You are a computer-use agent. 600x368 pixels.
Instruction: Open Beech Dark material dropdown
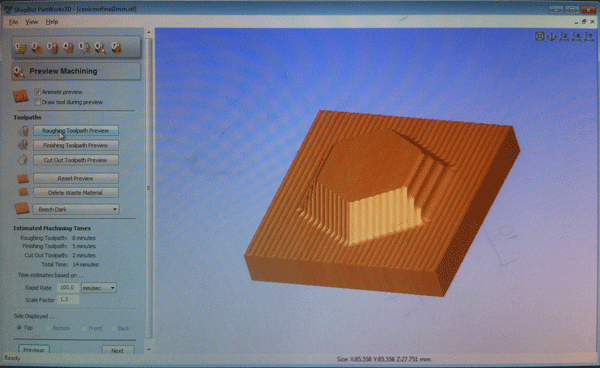(x=76, y=209)
